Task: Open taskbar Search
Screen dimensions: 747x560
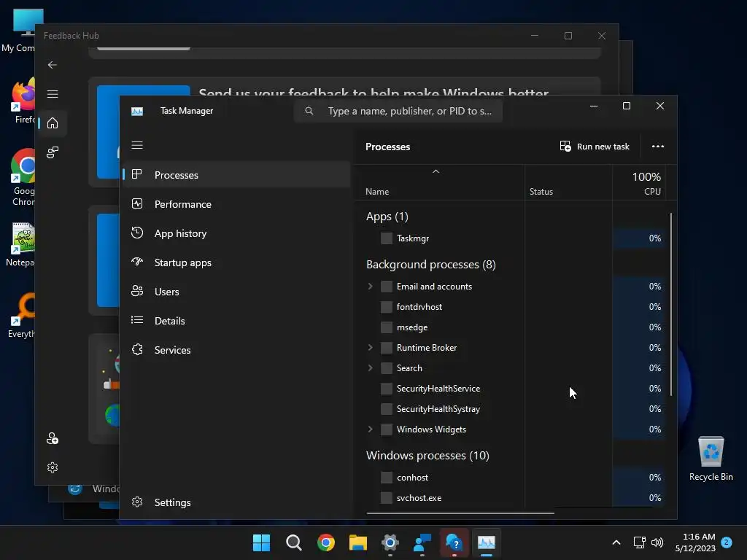Action: pos(293,542)
